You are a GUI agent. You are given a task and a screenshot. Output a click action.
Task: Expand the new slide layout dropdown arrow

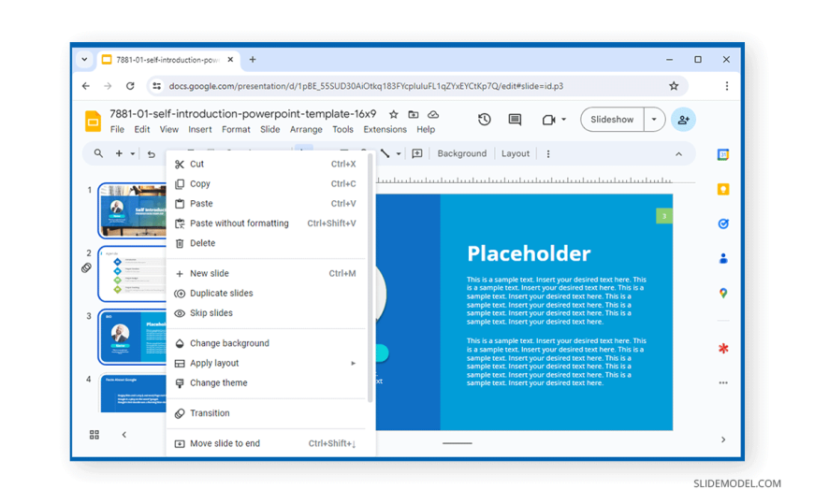pos(132,153)
